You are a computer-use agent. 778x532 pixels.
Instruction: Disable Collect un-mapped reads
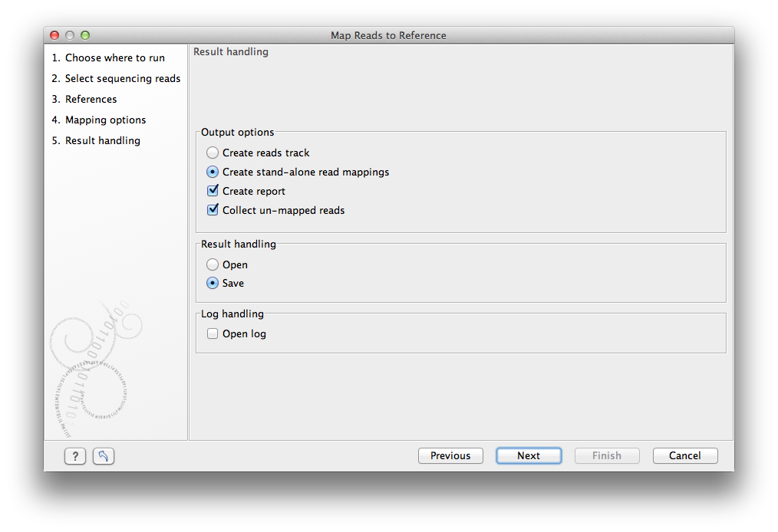point(213,209)
